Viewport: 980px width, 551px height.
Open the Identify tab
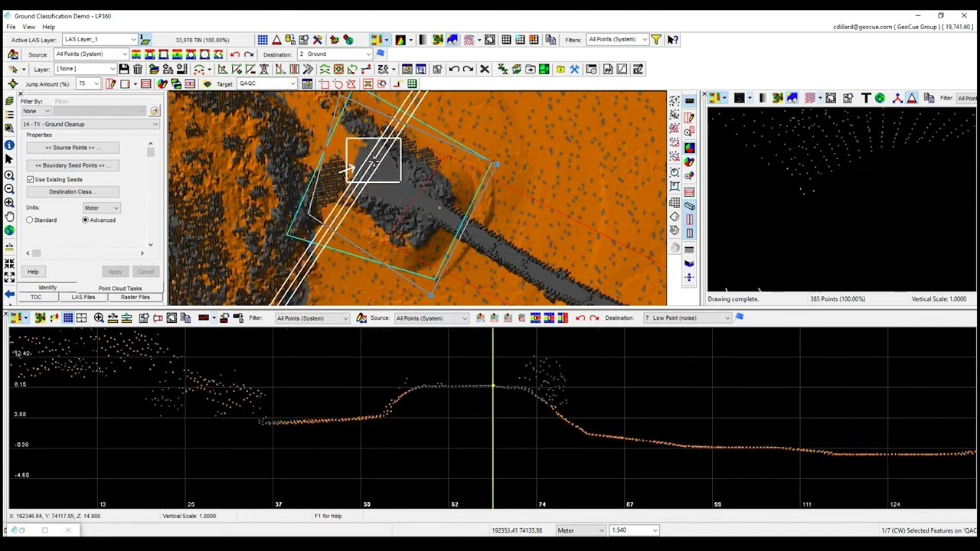[47, 288]
